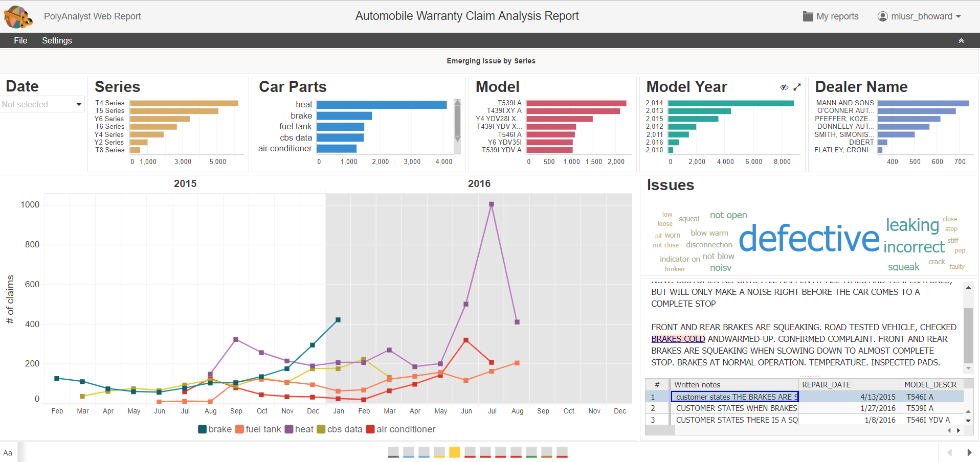The height and width of the screenshot is (462, 980).
Task: Toggle cbs data series in legend
Action: pyautogui.click(x=340, y=429)
